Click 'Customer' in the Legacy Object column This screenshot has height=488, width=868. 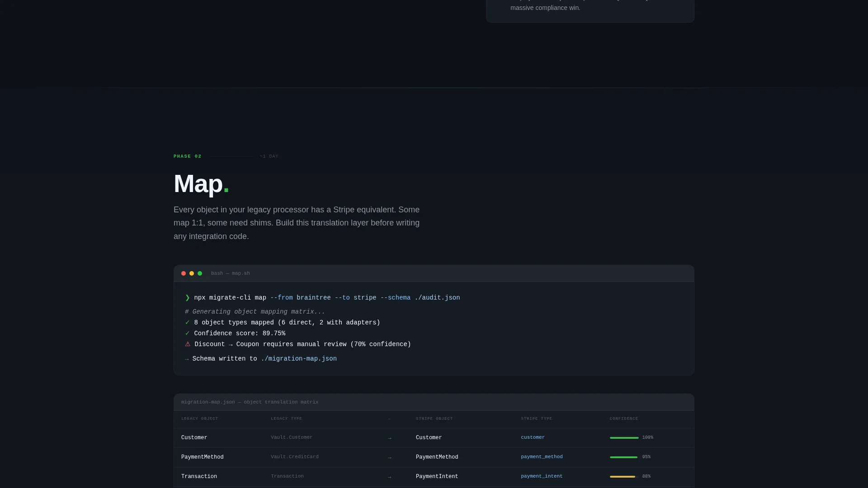pos(194,438)
